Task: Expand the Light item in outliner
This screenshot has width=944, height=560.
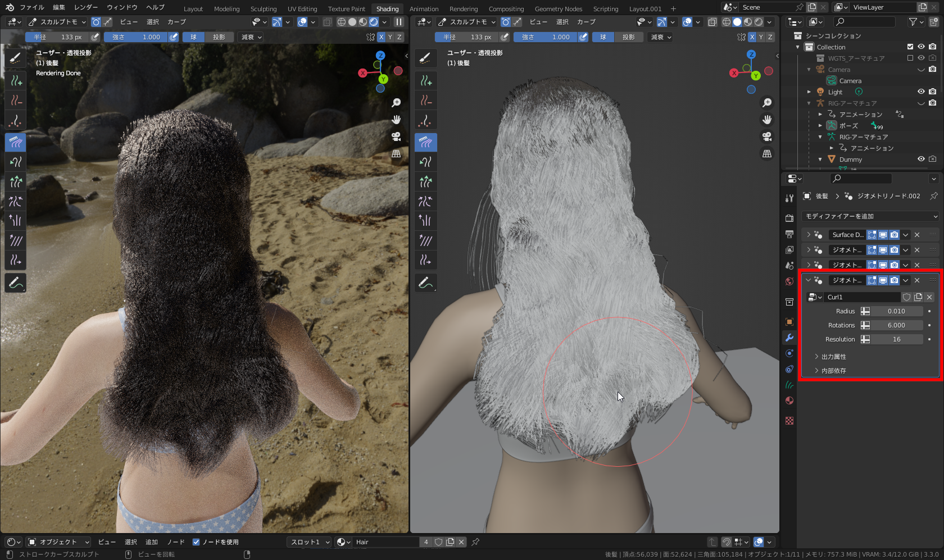Action: click(809, 92)
